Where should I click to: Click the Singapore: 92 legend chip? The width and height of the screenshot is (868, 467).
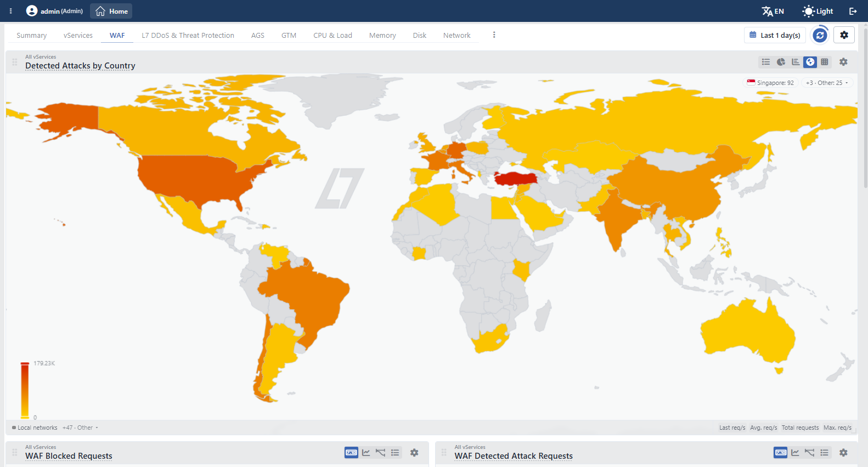770,83
